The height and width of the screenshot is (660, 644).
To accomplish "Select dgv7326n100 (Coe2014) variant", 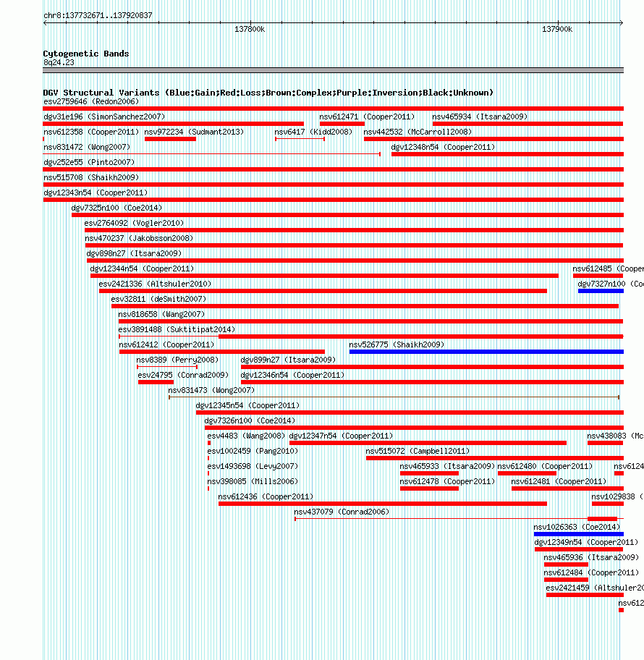I will (250, 420).
